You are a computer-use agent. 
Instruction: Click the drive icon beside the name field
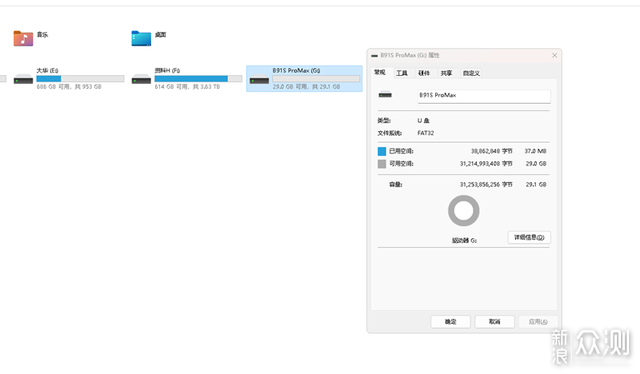point(385,95)
